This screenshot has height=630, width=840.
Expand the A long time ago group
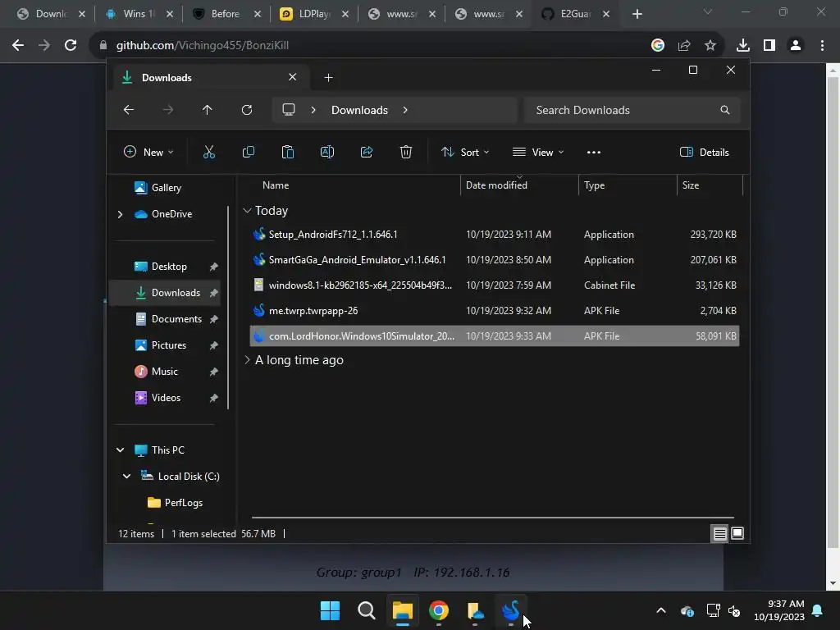click(247, 360)
